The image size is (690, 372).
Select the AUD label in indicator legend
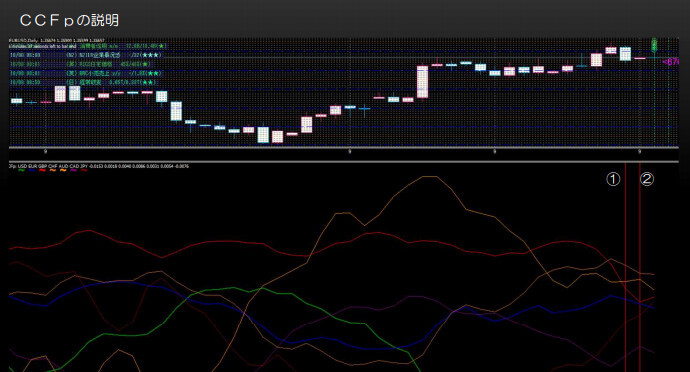click(x=64, y=166)
